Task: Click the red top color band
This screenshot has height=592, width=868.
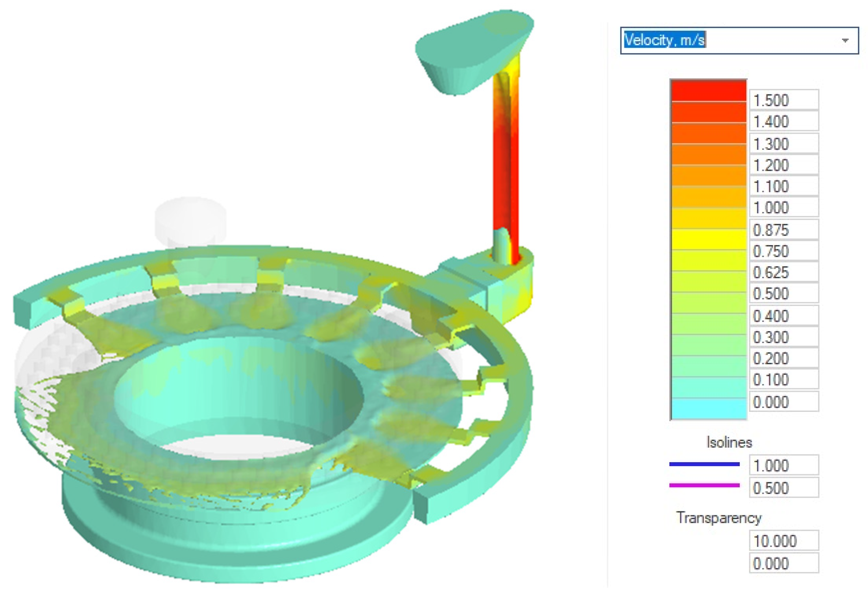Action: click(x=708, y=90)
